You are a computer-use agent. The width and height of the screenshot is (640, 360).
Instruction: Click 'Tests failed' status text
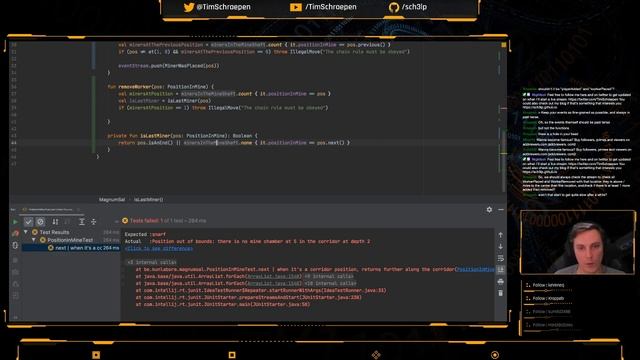[144, 221]
